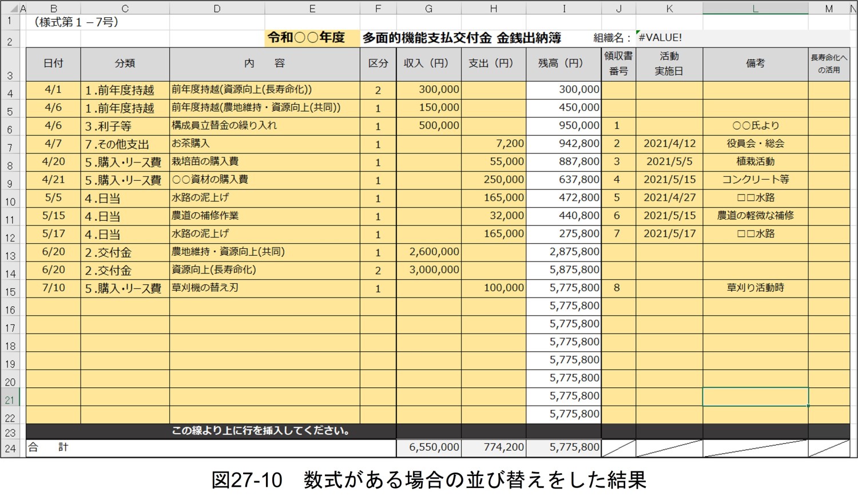Click the income cell '2,600,000'

click(x=428, y=252)
